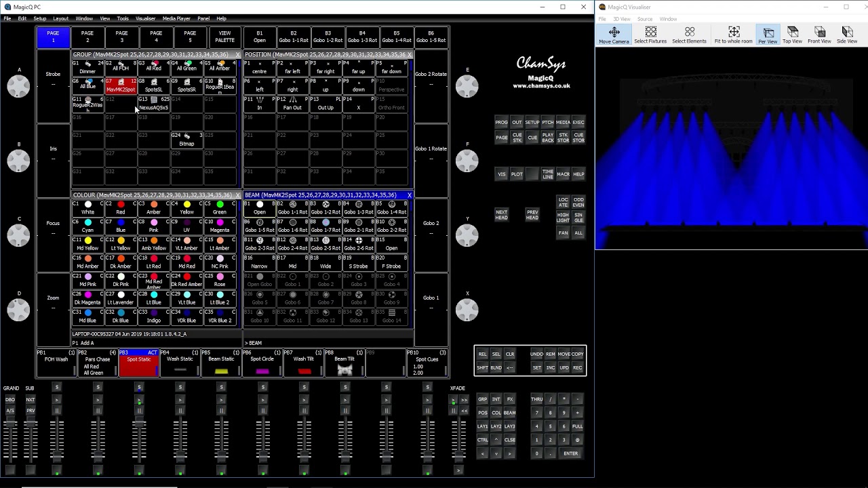Switch to PAGE 2 tab
868x488 pixels.
tap(87, 37)
